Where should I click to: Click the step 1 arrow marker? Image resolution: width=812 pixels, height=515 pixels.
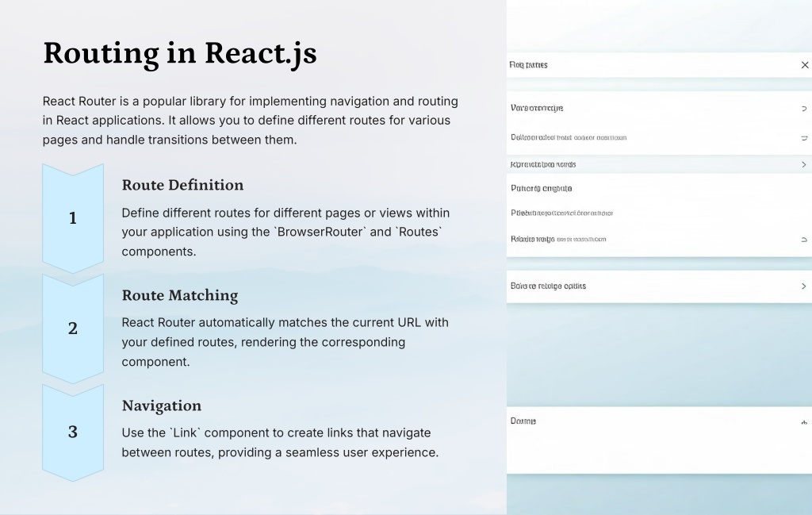click(73, 218)
